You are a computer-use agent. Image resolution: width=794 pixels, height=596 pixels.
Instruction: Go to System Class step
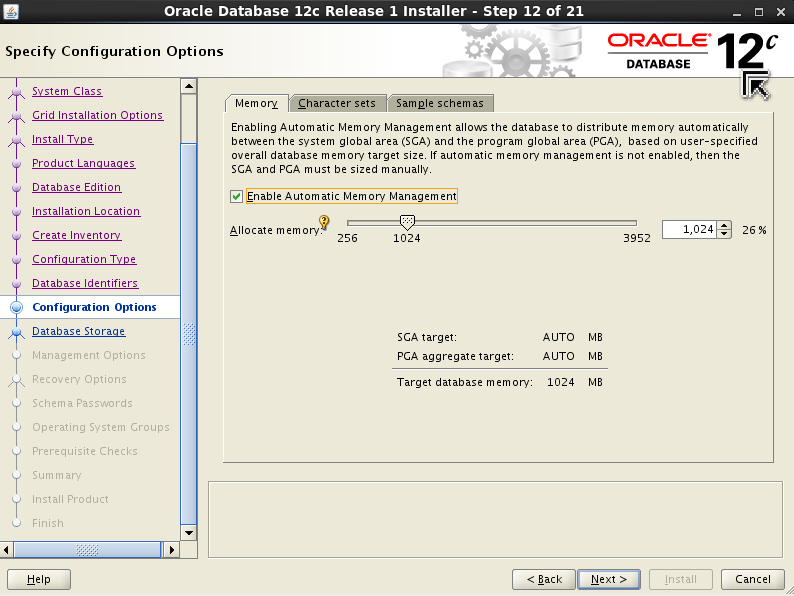(67, 91)
